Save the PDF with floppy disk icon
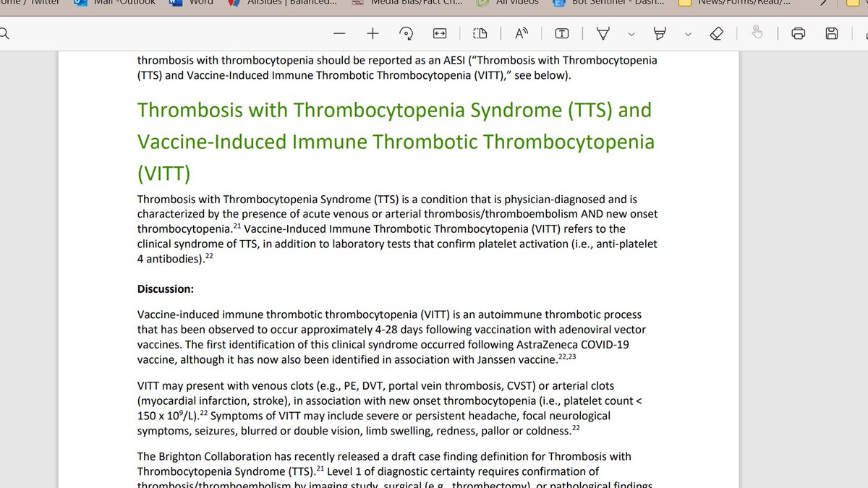This screenshot has height=488, width=868. click(832, 33)
